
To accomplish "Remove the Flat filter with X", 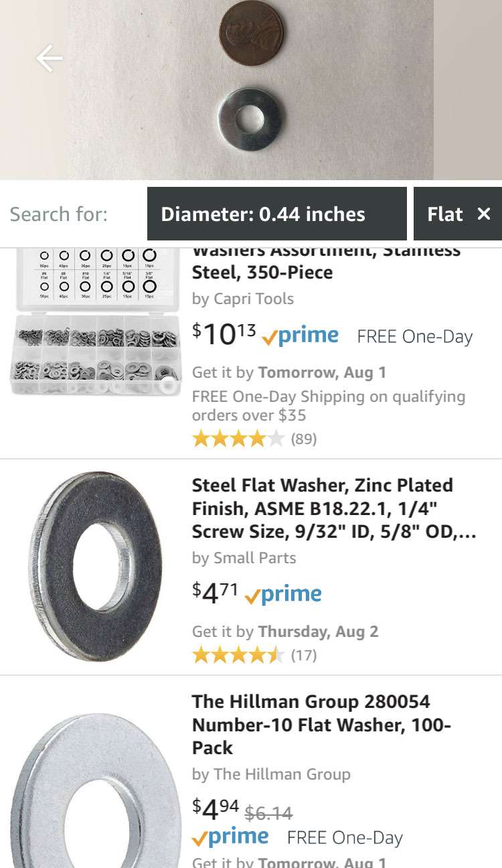I will 483,214.
